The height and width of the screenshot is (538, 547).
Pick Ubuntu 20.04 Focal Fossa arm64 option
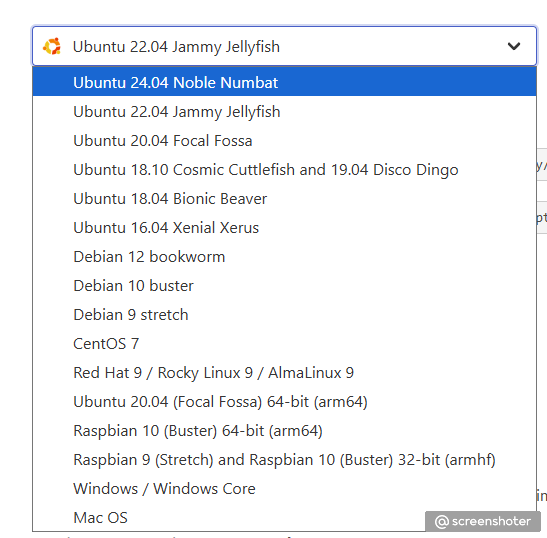284,401
